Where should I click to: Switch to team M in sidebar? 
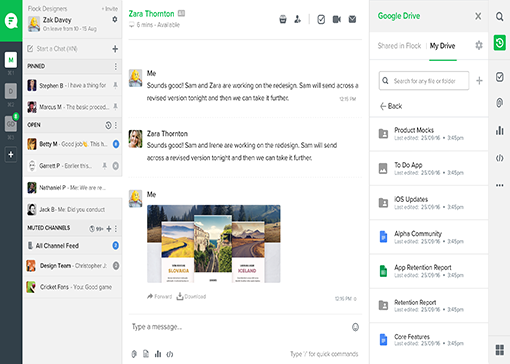(11, 60)
